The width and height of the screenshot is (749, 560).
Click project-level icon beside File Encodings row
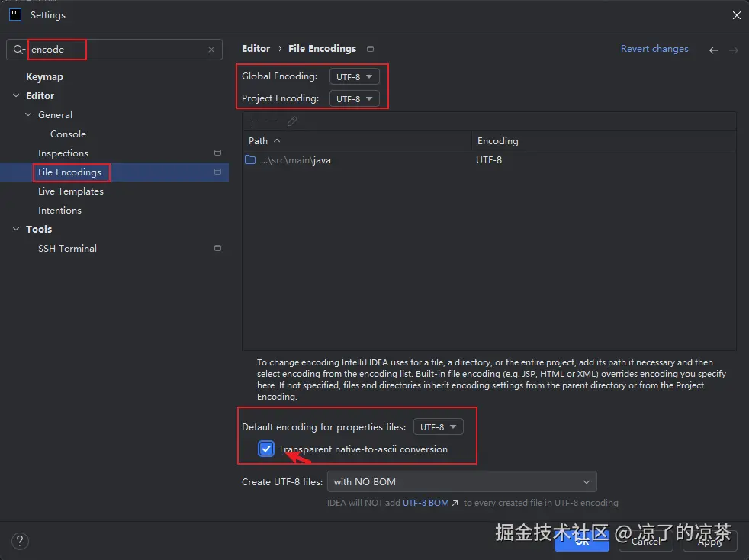[218, 172]
